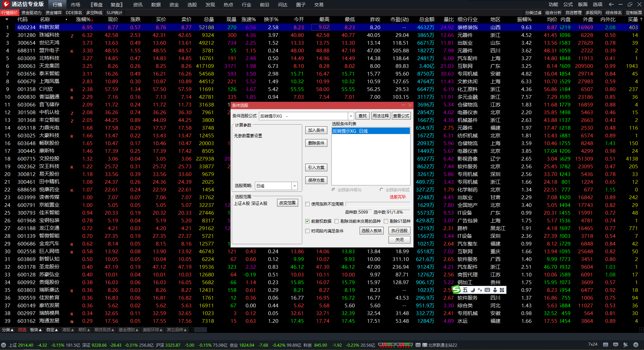The image size is (644, 350).
Task: Enable 剔除ST品种 checkbox
Action: pyautogui.click(x=386, y=221)
